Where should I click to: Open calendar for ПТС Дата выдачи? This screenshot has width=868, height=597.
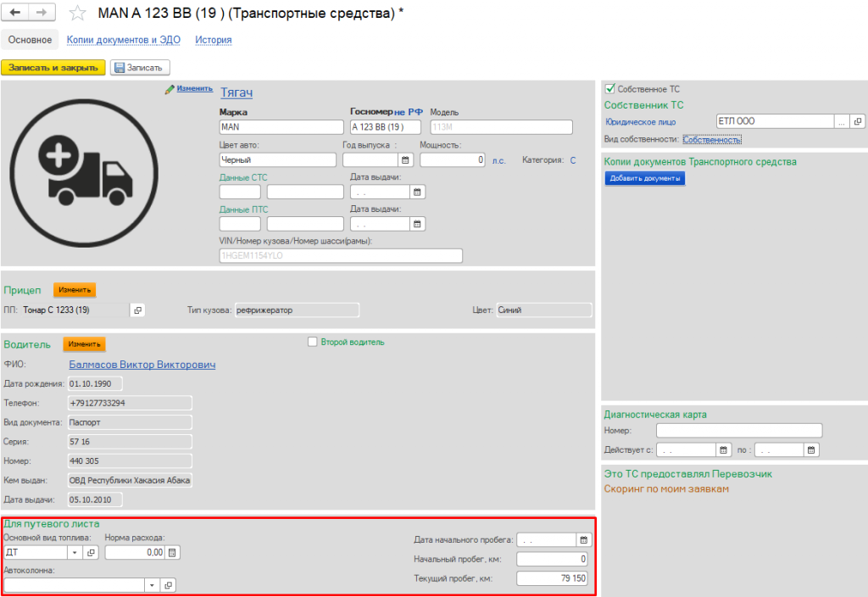pos(417,224)
